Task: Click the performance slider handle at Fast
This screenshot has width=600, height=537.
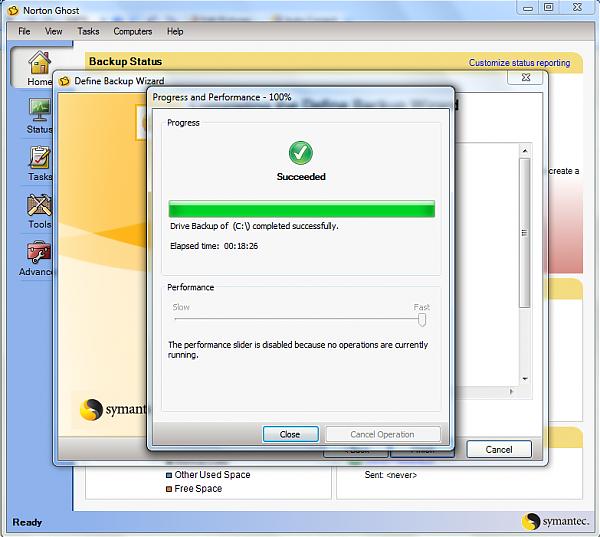Action: coord(422,320)
